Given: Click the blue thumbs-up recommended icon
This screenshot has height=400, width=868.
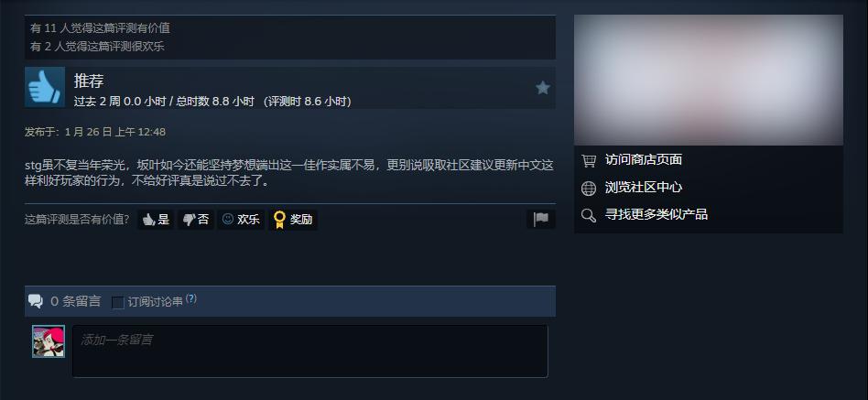Looking at the screenshot, I should tap(45, 87).
